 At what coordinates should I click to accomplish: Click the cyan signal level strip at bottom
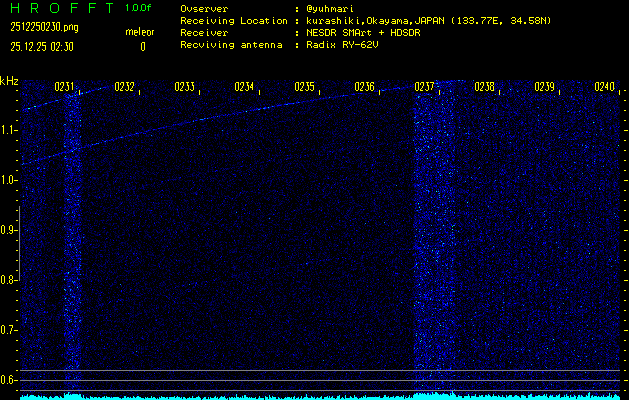click(x=314, y=396)
